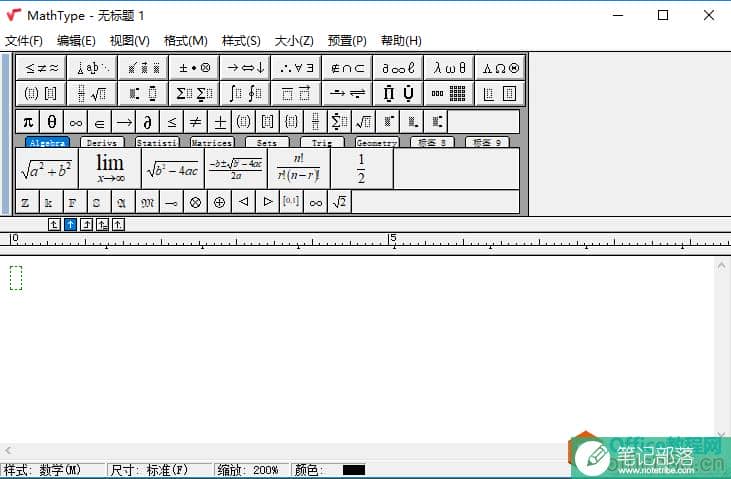Switch to the Matrices tab

point(212,142)
